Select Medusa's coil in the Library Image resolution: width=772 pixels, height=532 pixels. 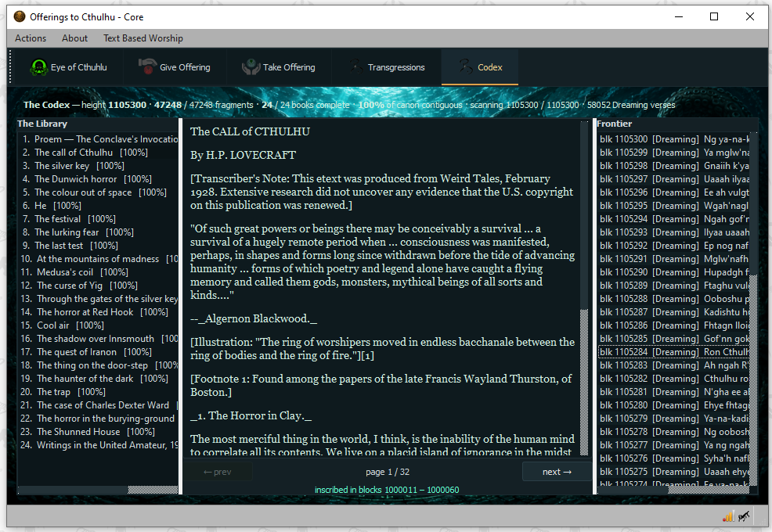tap(99, 272)
